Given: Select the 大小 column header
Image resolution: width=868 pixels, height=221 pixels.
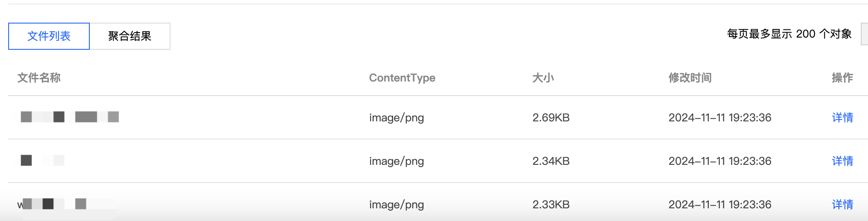Looking at the screenshot, I should pyautogui.click(x=543, y=78).
